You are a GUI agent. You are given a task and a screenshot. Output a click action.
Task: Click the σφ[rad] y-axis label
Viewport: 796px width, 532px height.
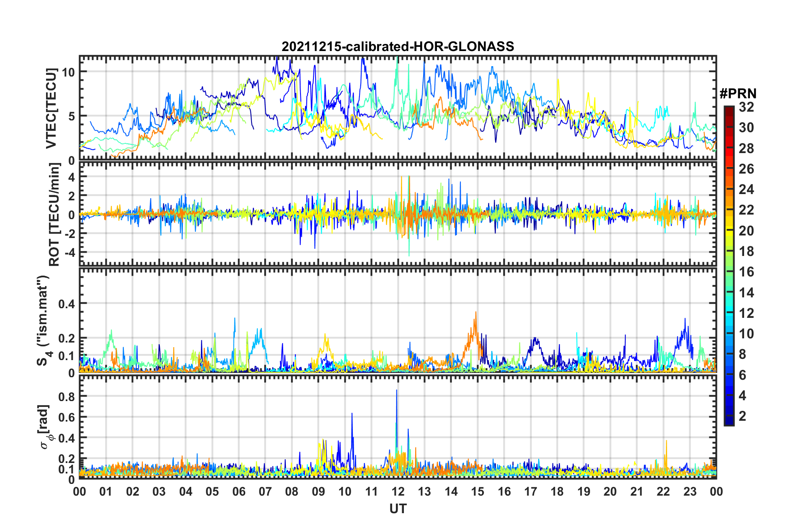point(44,427)
